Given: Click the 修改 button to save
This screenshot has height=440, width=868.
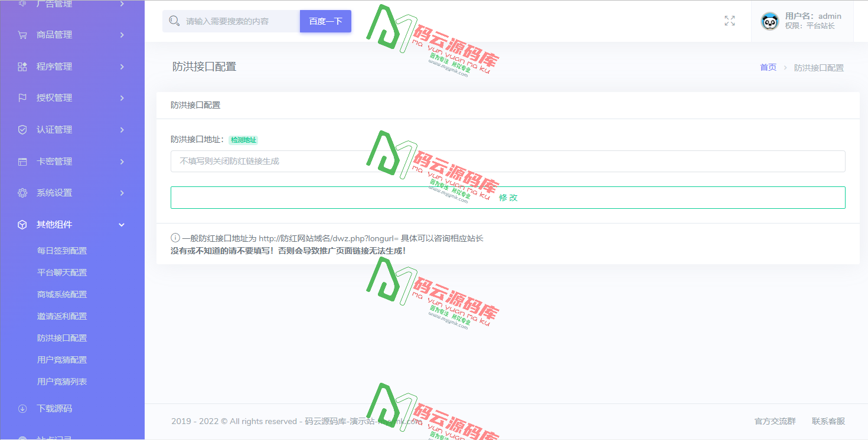Looking at the screenshot, I should point(508,197).
